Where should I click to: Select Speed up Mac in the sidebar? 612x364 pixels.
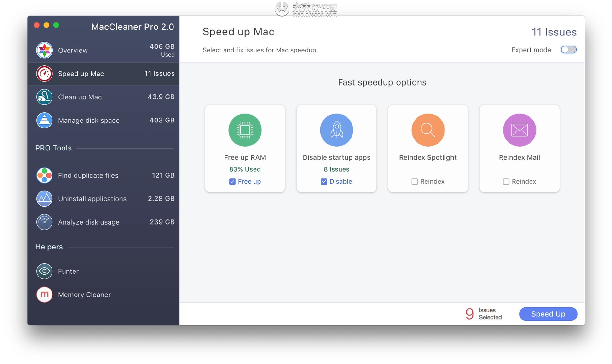(103, 73)
